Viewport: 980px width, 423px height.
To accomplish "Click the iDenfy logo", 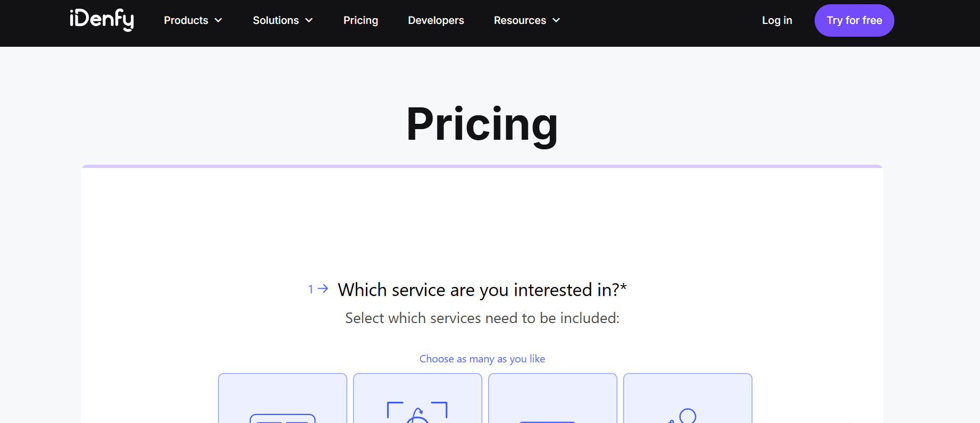I will [x=102, y=20].
